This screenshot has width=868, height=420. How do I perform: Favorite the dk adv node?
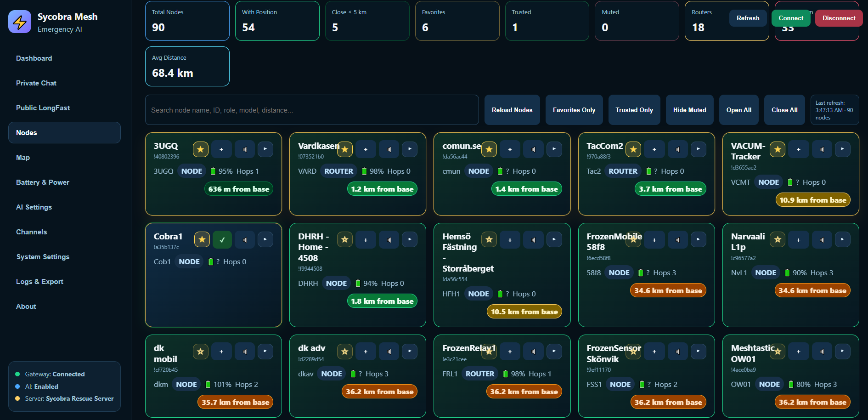point(345,352)
